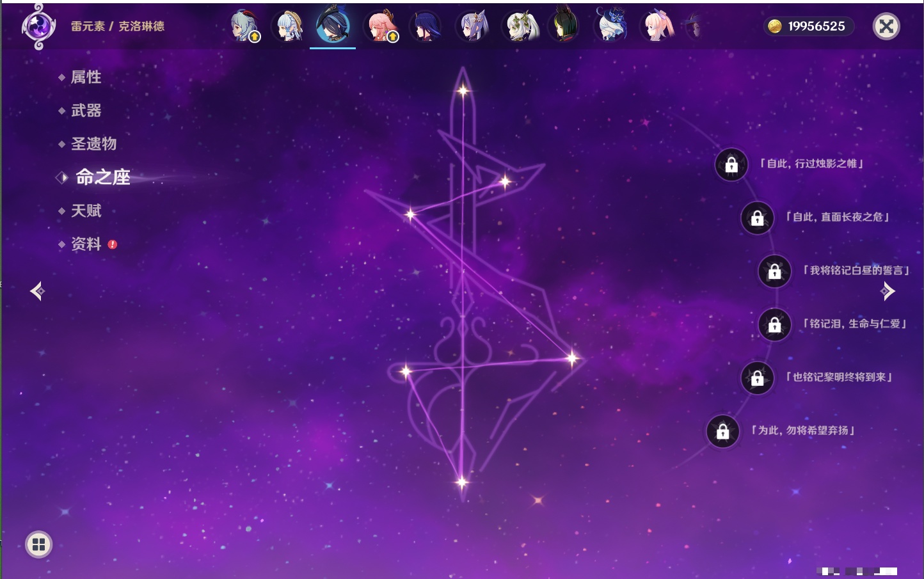Click the upgrade arrow badge on Ganyu
The image size is (924, 579).
(255, 37)
